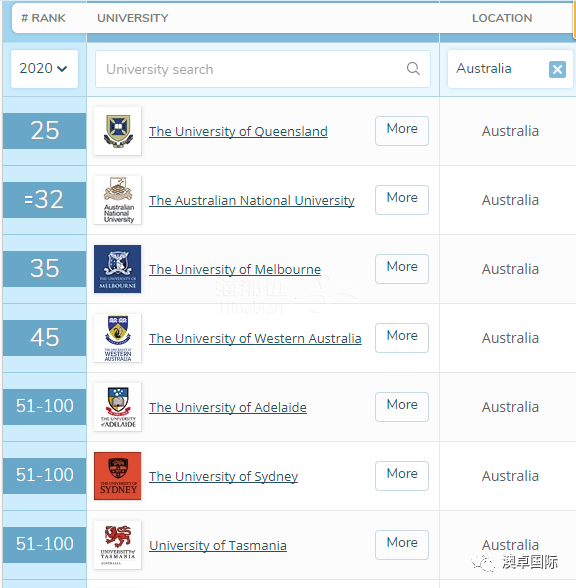576x588 pixels.
Task: Click the magnifier search icon
Action: pos(413,69)
